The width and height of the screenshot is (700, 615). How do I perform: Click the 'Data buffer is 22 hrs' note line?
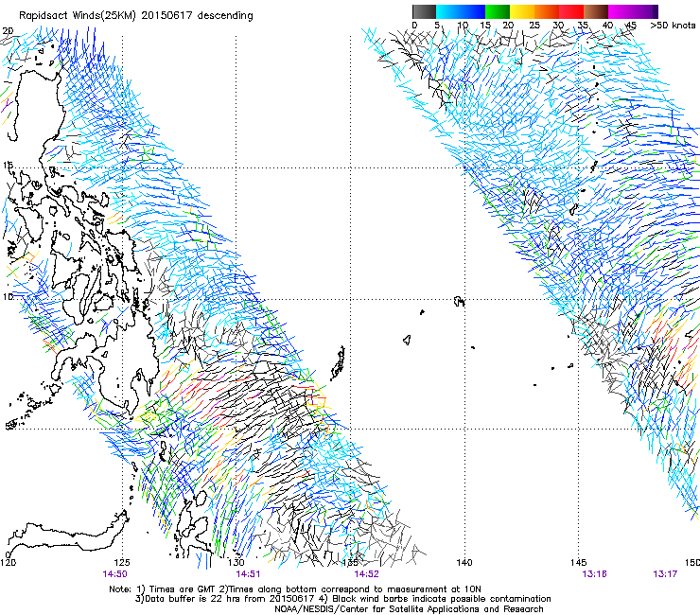click(x=342, y=599)
